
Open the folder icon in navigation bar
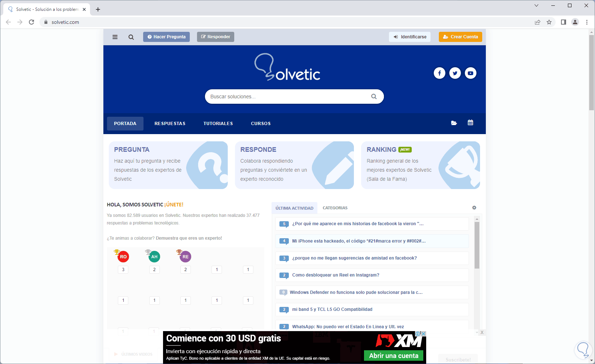[x=454, y=123]
